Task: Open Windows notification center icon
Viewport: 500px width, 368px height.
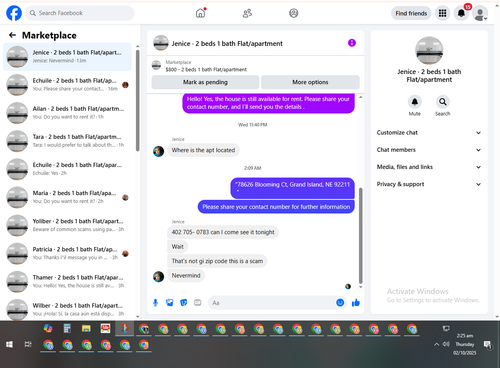Action: 488,345
